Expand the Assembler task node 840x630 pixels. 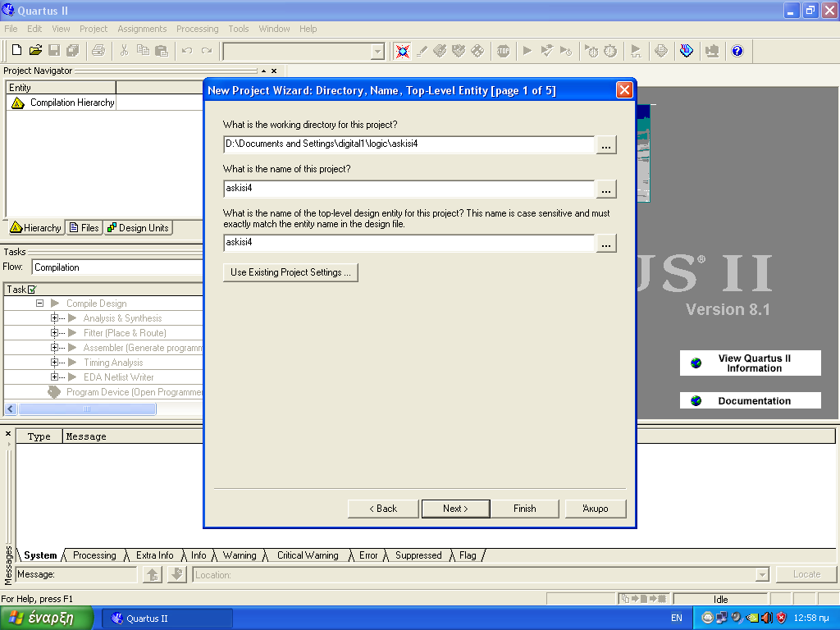[55, 348]
